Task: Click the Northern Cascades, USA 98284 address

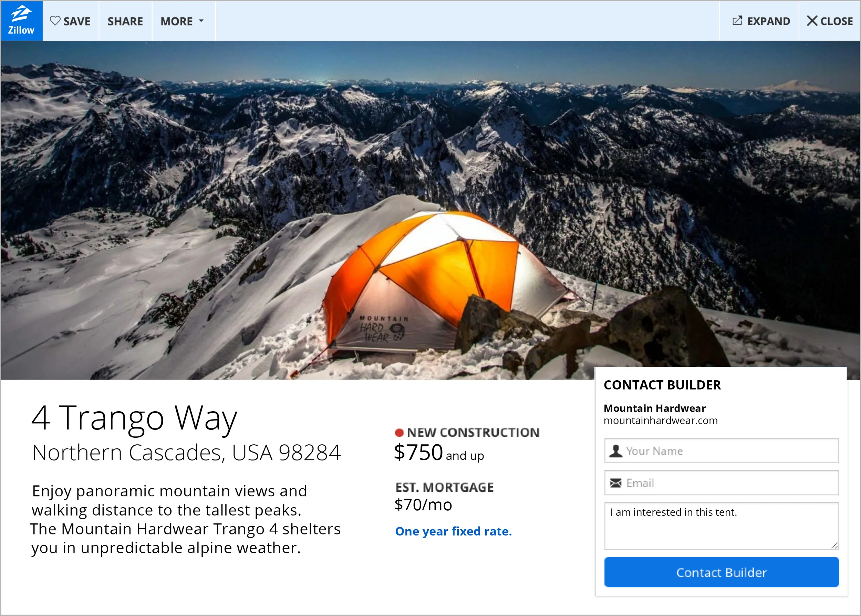Action: click(186, 453)
